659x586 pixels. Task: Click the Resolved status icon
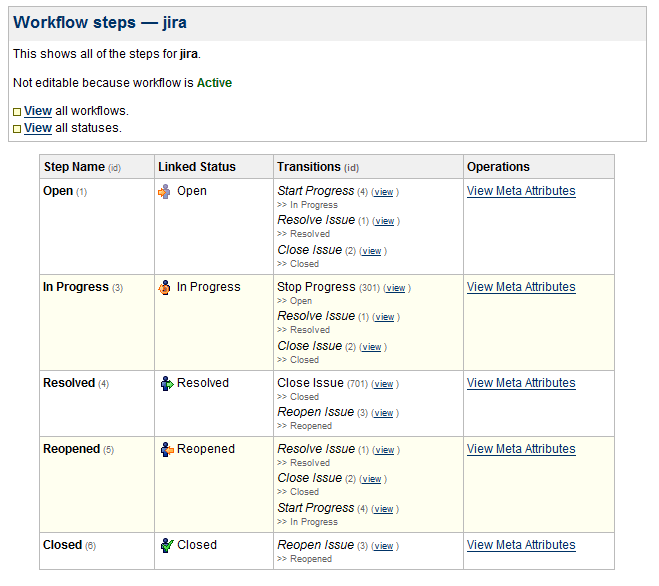point(167,383)
